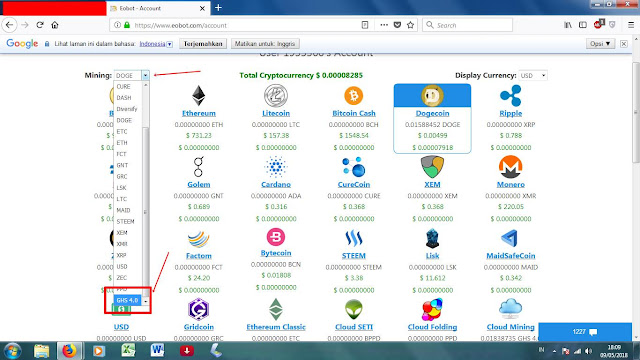Click the Cloud Mining cloud icon
The image size is (640, 360).
pos(511,309)
